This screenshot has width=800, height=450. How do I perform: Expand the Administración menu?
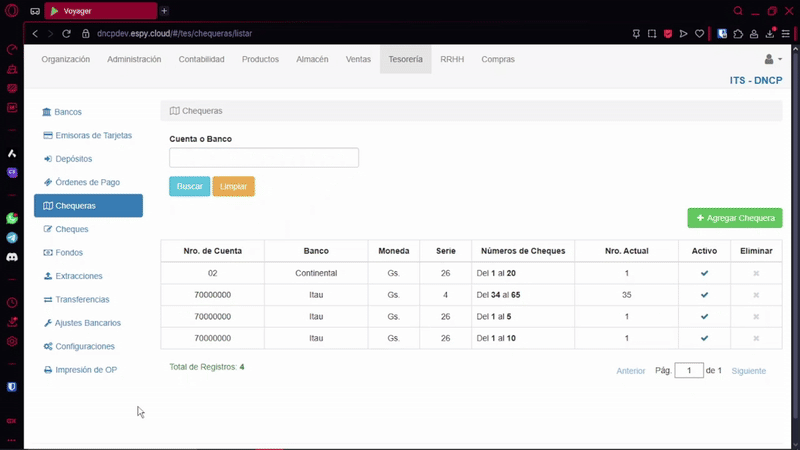click(134, 60)
